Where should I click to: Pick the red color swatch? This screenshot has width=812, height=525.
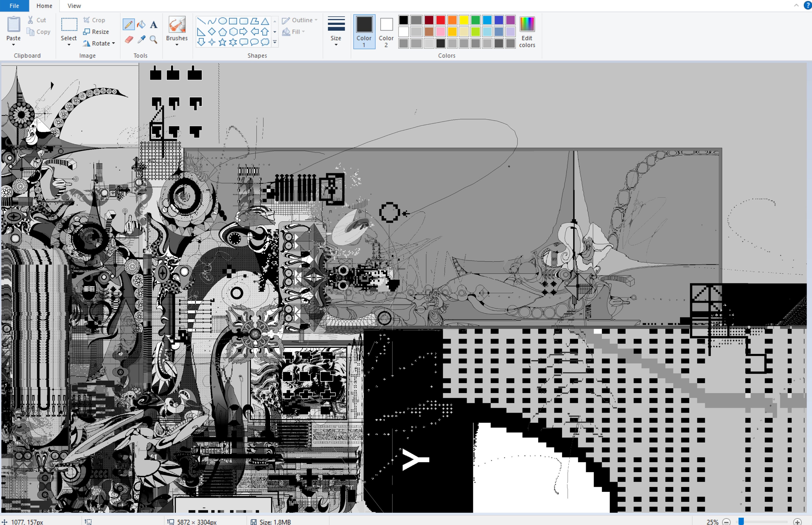(x=440, y=20)
